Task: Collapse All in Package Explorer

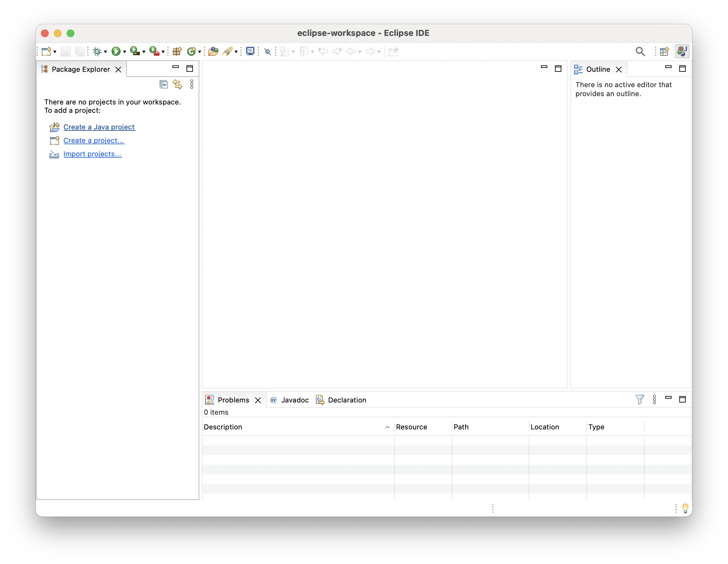Action: tap(164, 84)
